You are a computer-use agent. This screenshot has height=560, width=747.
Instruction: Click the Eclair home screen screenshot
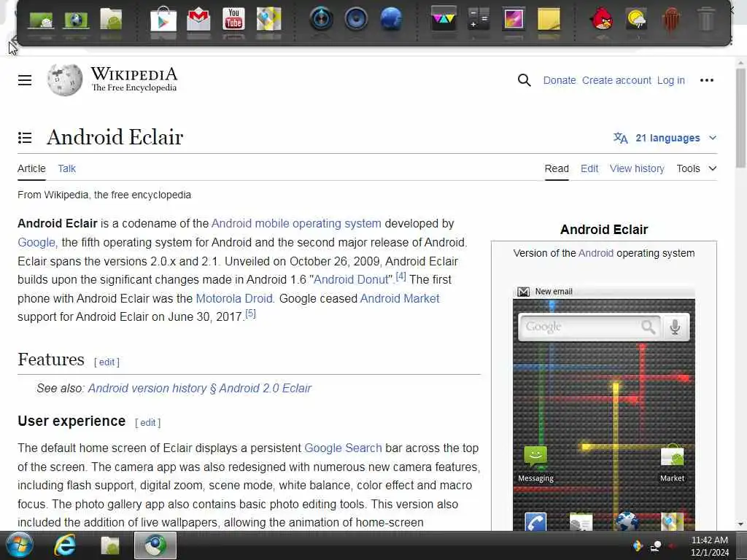604,408
